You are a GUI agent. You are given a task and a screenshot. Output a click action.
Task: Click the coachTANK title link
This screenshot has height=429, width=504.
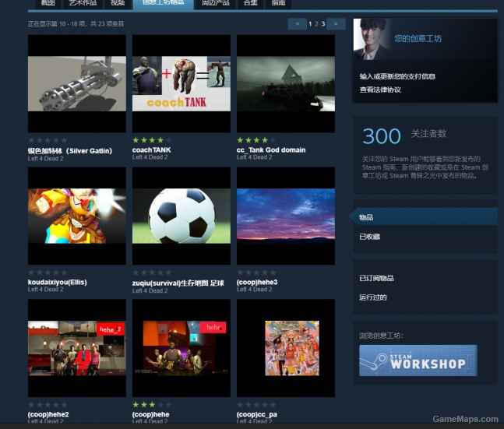(x=151, y=149)
